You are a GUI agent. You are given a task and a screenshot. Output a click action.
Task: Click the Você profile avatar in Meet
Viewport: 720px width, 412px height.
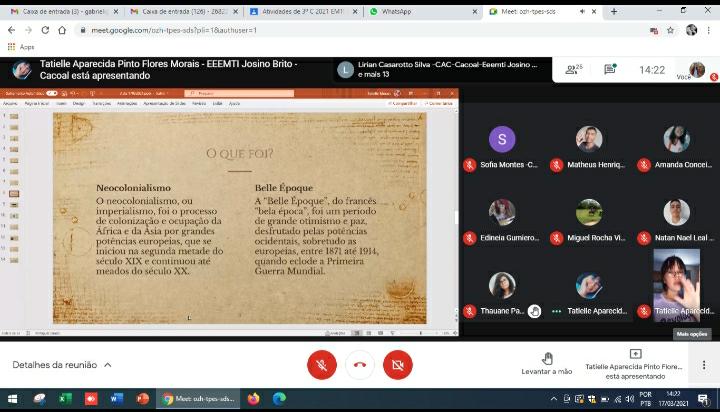click(697, 70)
